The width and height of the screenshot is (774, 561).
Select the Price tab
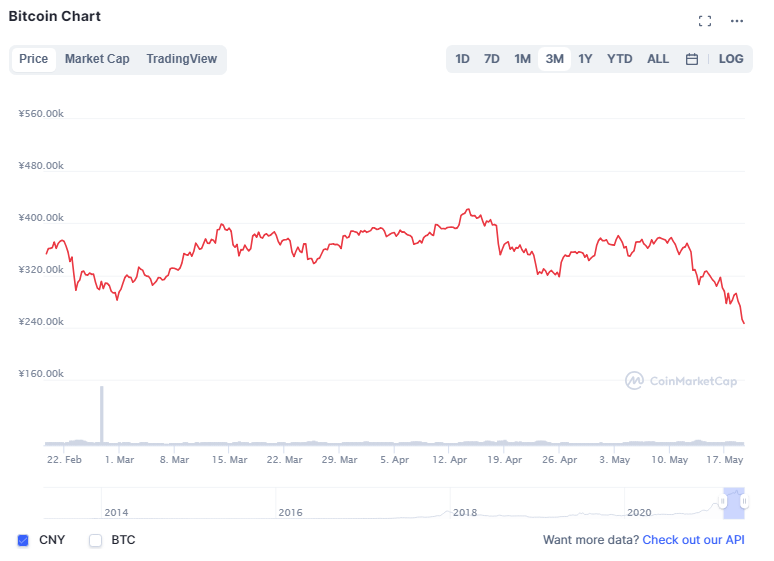click(x=34, y=59)
